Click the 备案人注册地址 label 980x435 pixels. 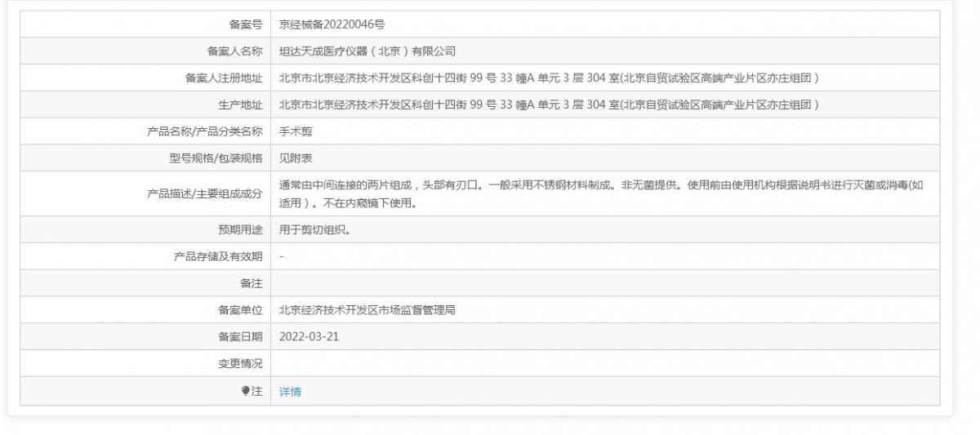click(x=224, y=78)
